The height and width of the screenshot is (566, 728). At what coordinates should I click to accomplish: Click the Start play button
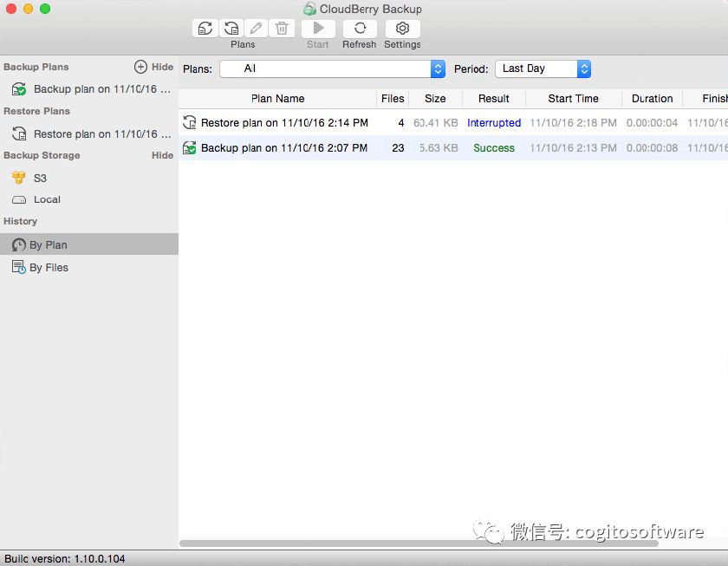[318, 29]
